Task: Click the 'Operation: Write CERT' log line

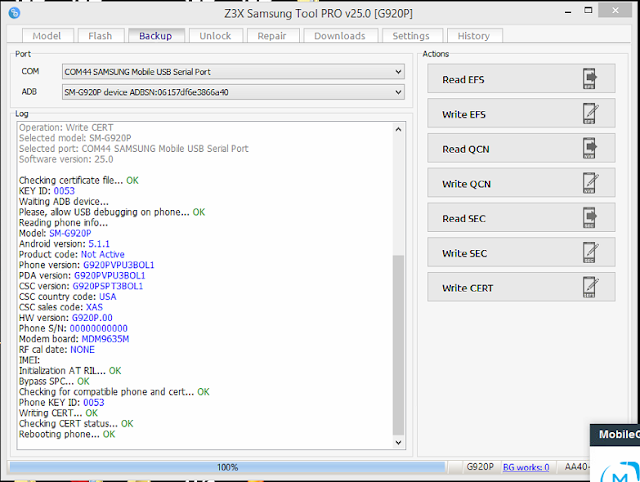Action: [x=66, y=127]
